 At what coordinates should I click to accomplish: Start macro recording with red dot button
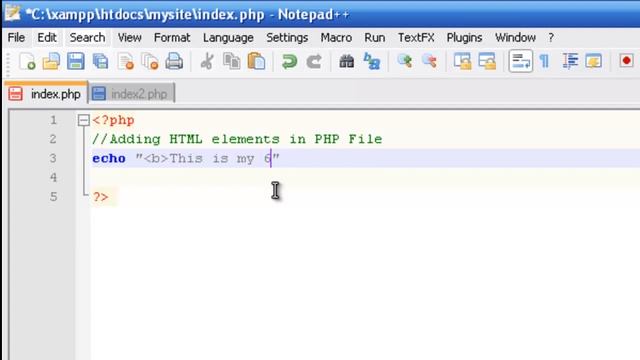tap(626, 61)
